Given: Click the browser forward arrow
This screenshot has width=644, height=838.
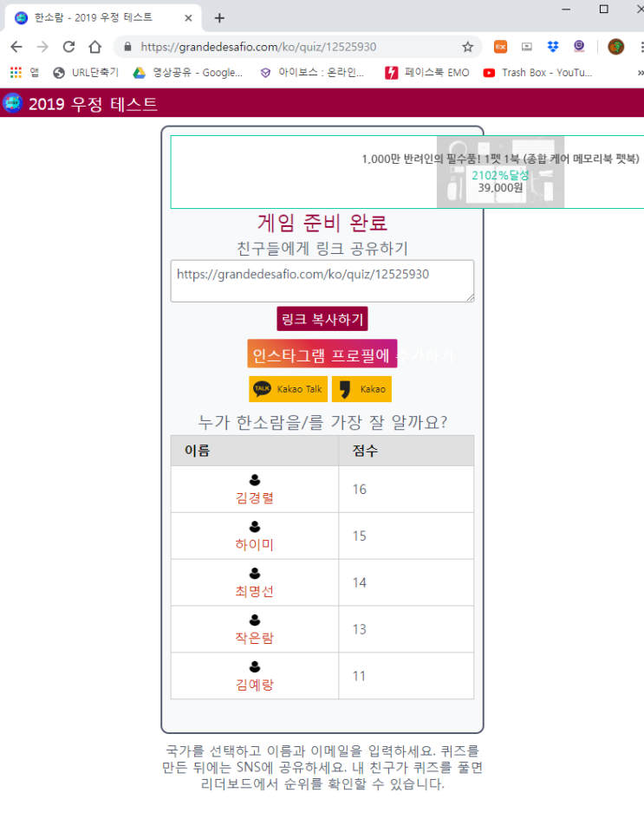Looking at the screenshot, I should pyautogui.click(x=42, y=47).
